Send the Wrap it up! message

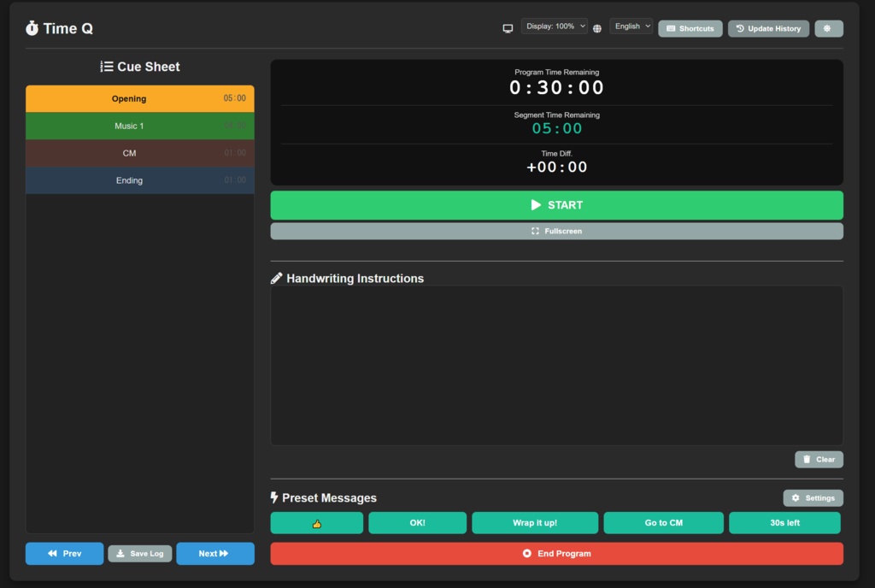[x=535, y=523]
